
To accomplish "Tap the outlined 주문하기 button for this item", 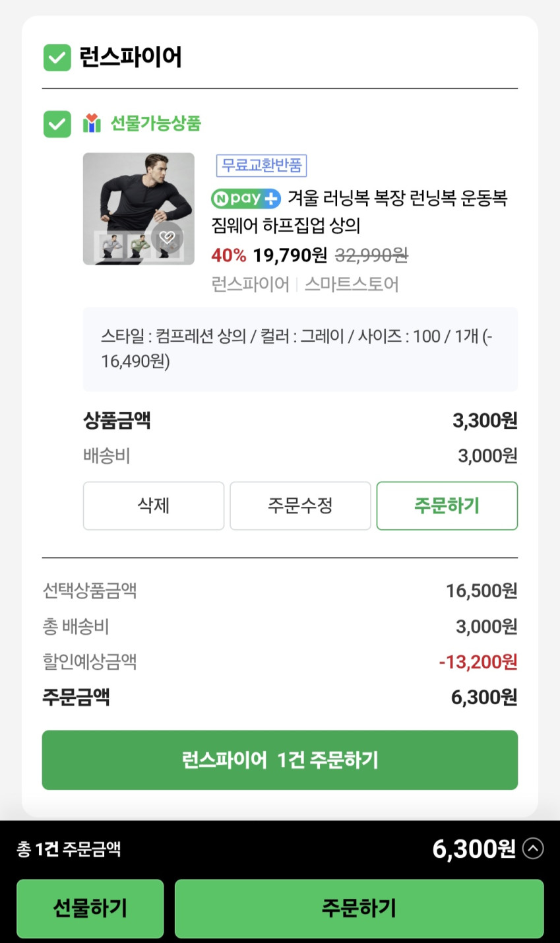I will coord(447,505).
